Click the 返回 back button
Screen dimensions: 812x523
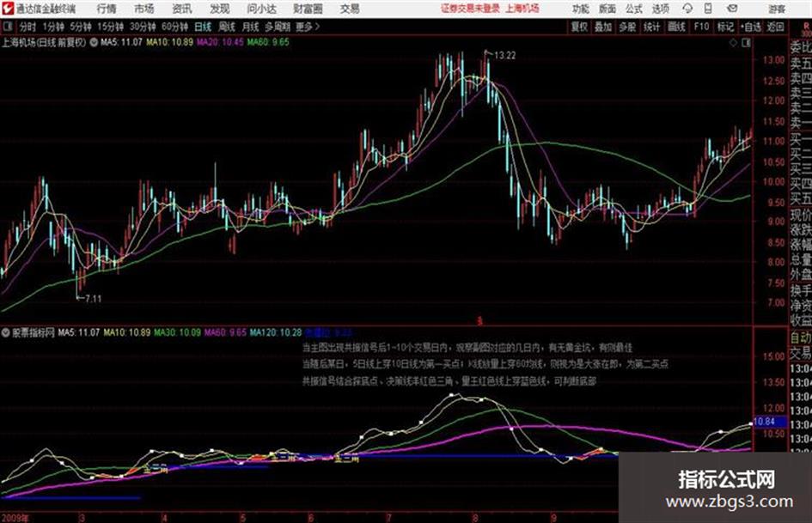click(x=775, y=27)
